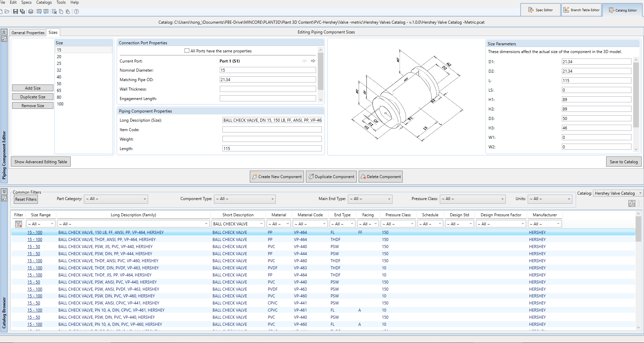Image resolution: width=644 pixels, height=343 pixels.
Task: Open the Pressure Class filter dropdown
Action: (x=473, y=199)
